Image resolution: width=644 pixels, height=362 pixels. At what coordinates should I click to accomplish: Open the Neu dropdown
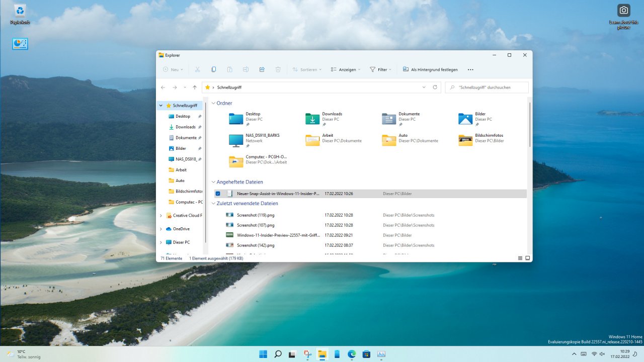(173, 69)
